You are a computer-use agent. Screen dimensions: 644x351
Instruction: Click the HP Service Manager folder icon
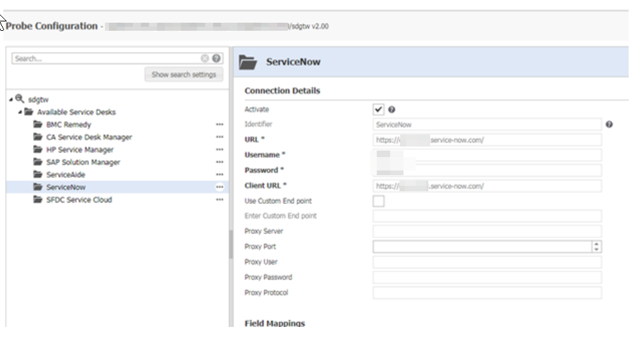[x=38, y=150]
